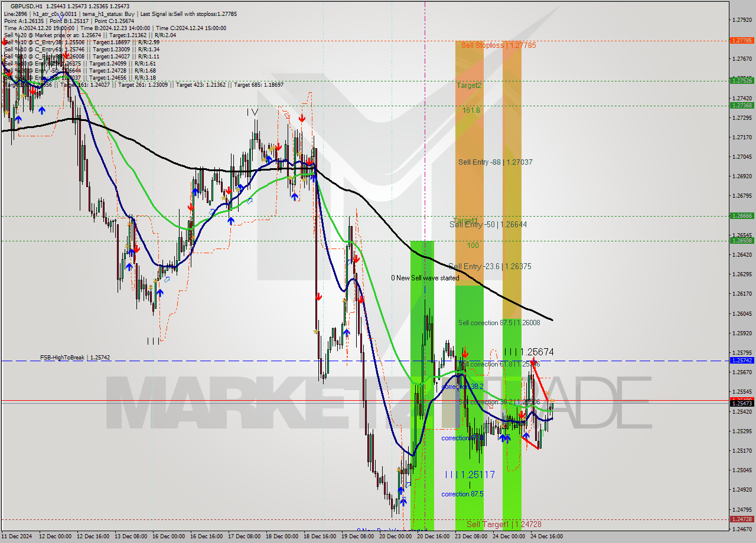Click the green 1.27526 price axis tag

(741, 80)
